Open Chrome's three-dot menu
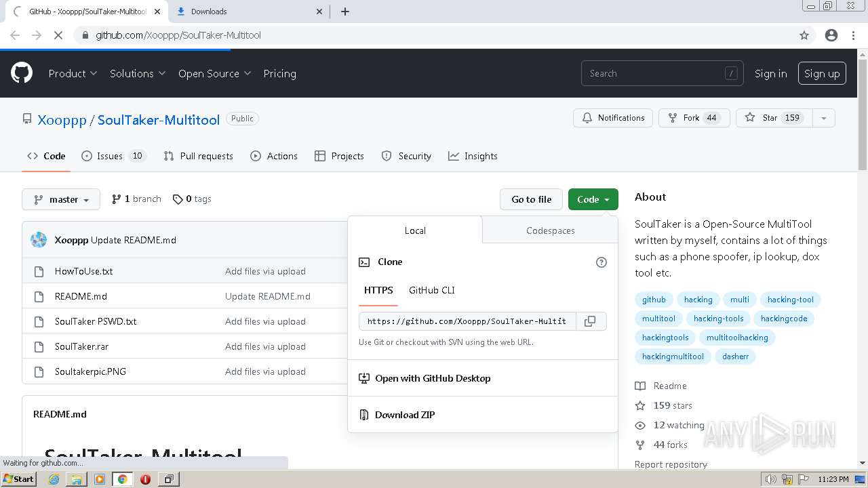This screenshot has width=868, height=488. pyautogui.click(x=853, y=35)
